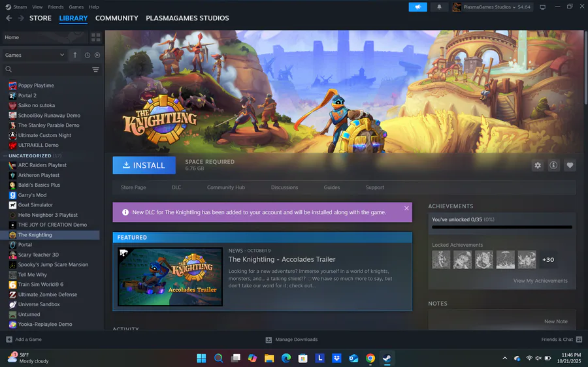The height and width of the screenshot is (367, 588).
Task: Open the notifications bell
Action: (x=439, y=7)
